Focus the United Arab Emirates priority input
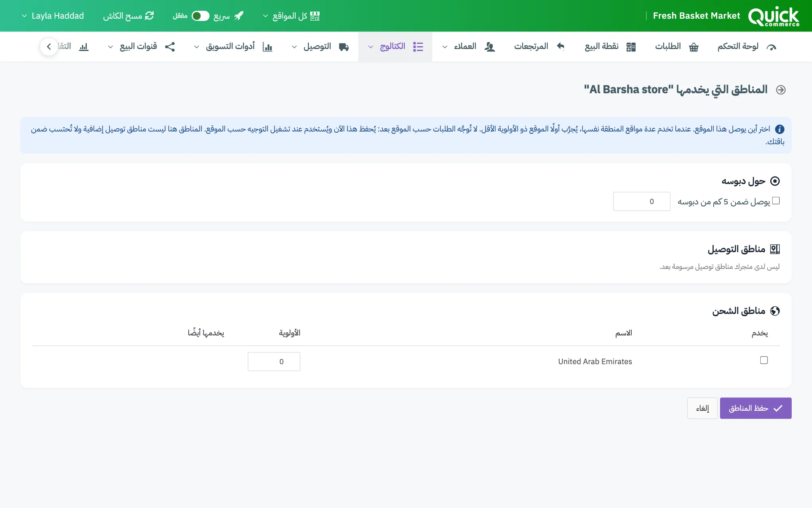The height and width of the screenshot is (508, 812). coord(274,361)
